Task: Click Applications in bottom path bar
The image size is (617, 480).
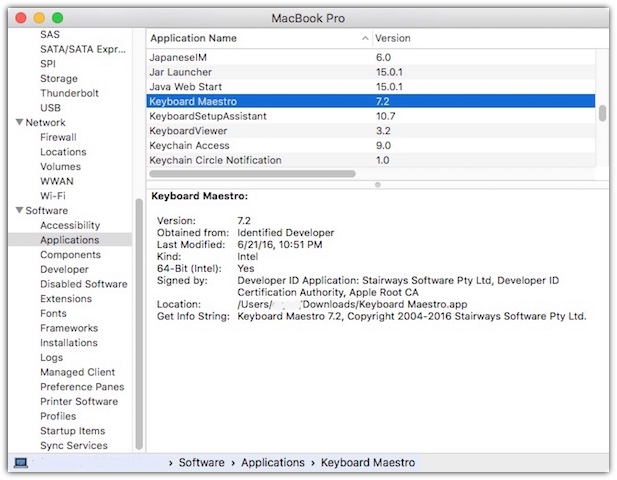Action: tap(273, 463)
